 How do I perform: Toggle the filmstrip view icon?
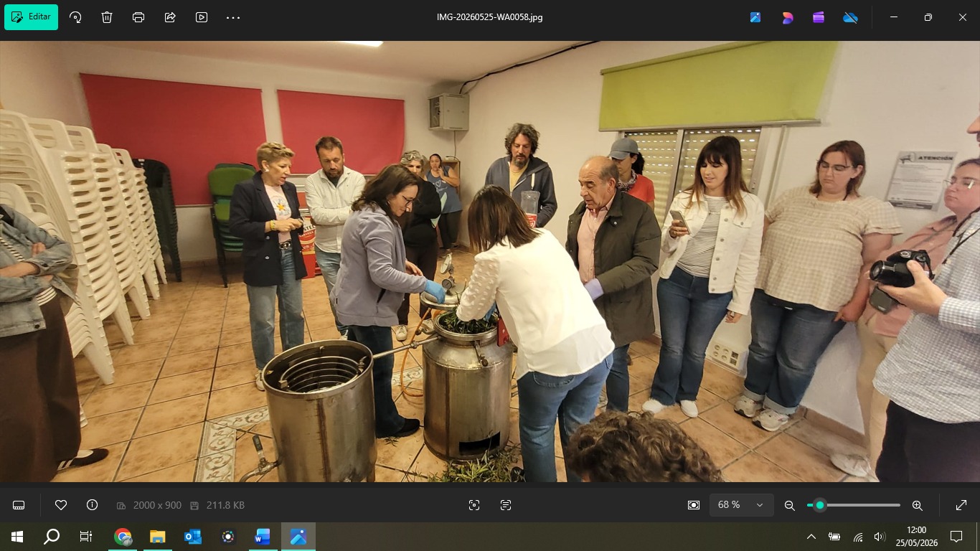click(x=19, y=505)
